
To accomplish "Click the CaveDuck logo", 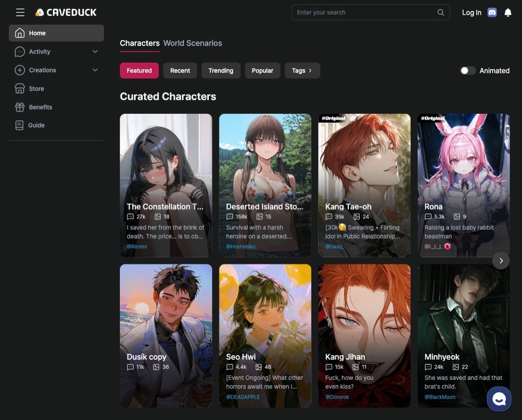I will pos(66,12).
